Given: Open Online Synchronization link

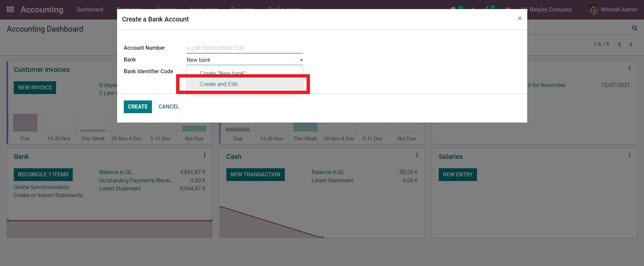Looking at the screenshot, I should pos(42,187).
